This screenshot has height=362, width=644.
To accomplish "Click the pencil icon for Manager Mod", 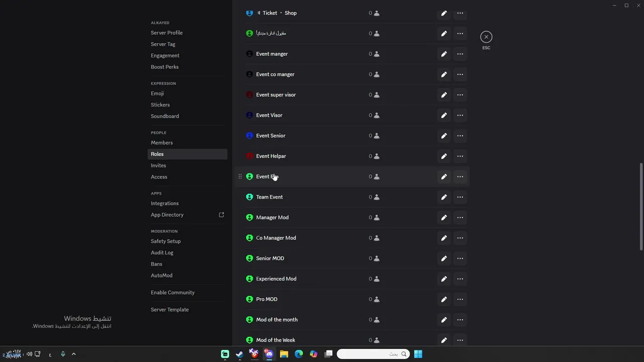I will click(x=444, y=218).
